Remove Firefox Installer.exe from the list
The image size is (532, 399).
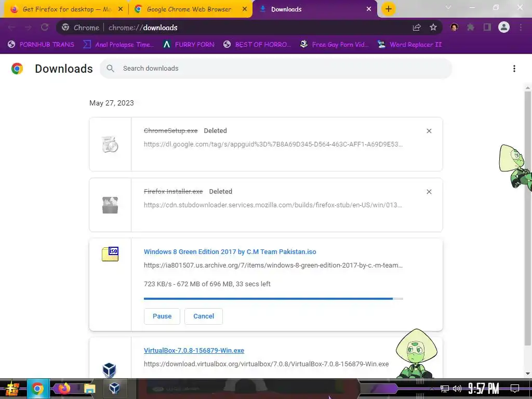(x=429, y=192)
